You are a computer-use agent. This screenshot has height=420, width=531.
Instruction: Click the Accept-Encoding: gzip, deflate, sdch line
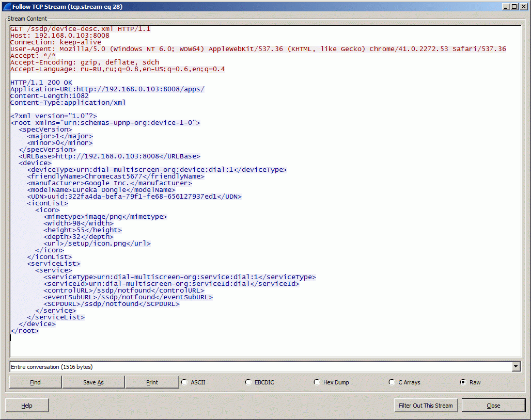[85, 62]
